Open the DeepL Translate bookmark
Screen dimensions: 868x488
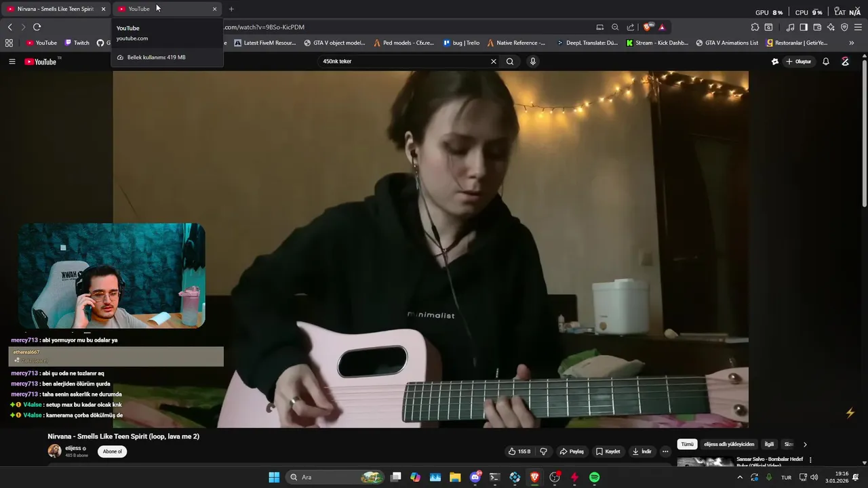[587, 43]
